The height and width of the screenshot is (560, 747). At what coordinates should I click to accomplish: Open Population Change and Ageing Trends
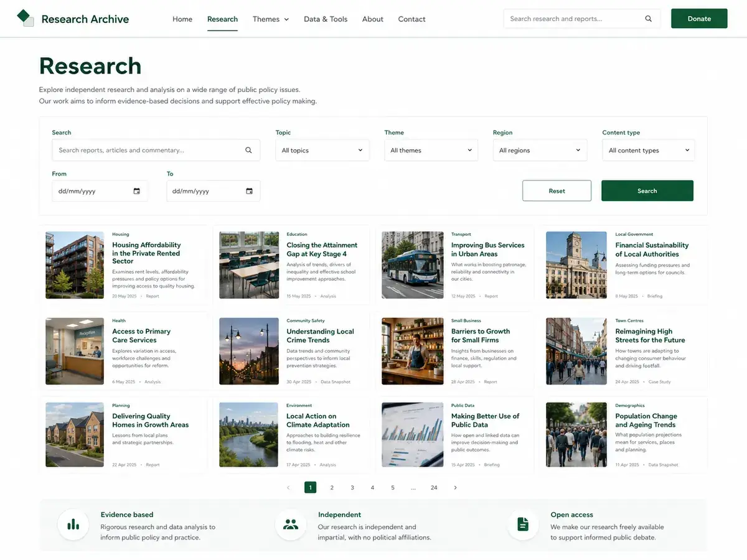point(646,421)
